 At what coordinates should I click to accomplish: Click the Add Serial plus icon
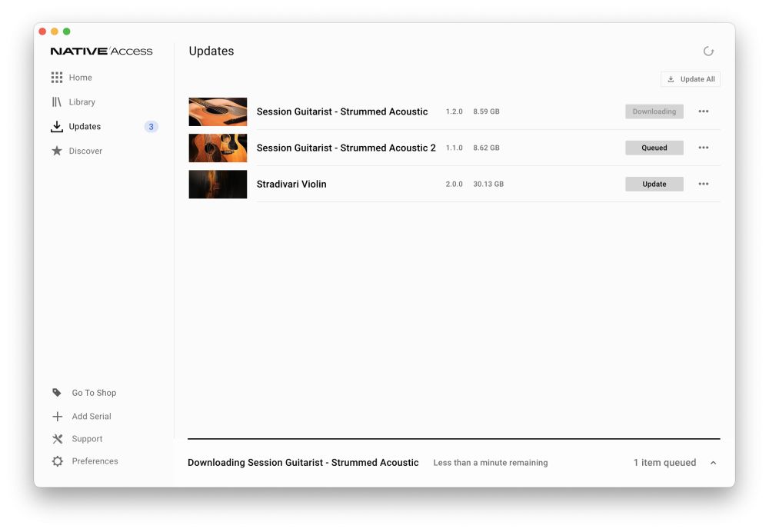tap(58, 416)
